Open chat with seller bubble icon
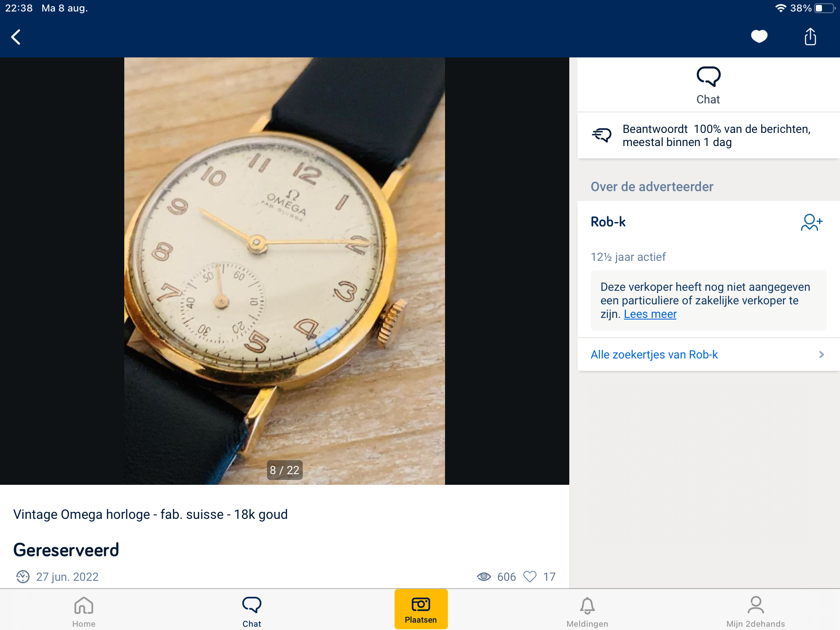840x630 pixels. click(x=708, y=77)
